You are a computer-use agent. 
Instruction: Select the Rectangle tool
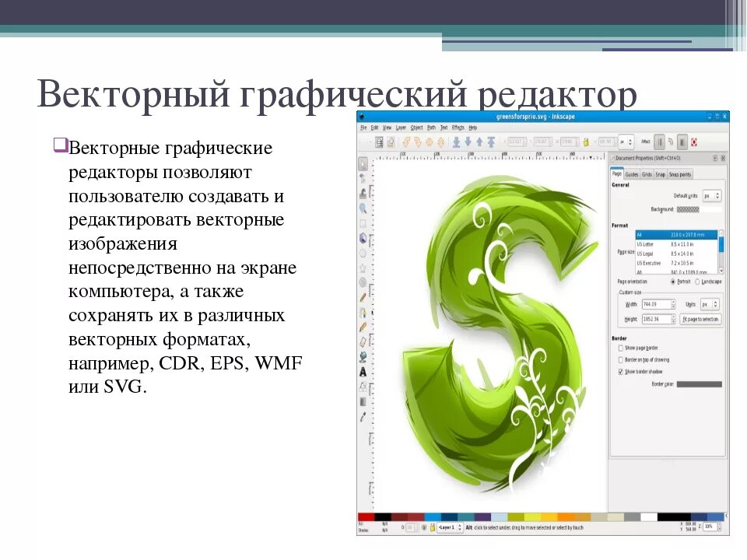pos(363,223)
